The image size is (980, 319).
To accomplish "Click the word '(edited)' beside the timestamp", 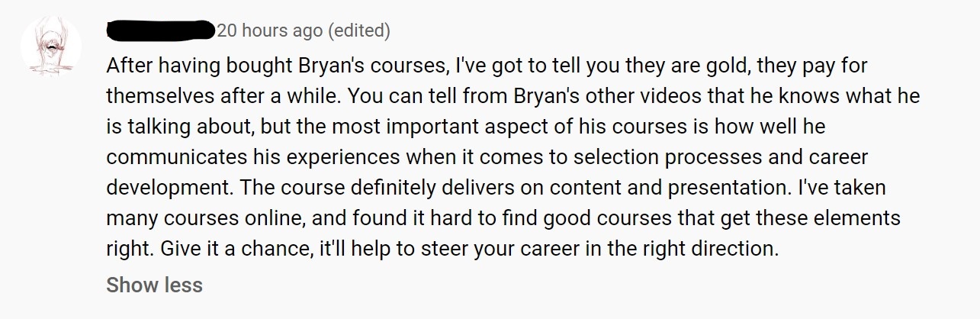I will click(358, 31).
